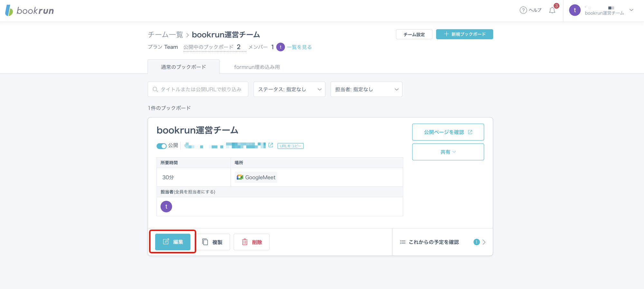
Task: Click the 30分 duration cell
Action: pos(194,177)
